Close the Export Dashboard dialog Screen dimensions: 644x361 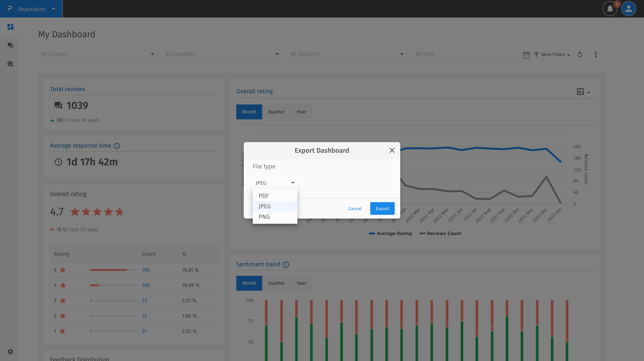tap(392, 150)
